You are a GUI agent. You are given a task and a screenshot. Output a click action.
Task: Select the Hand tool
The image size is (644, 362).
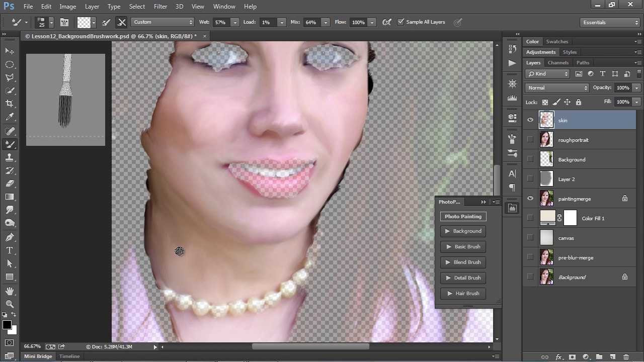10,291
